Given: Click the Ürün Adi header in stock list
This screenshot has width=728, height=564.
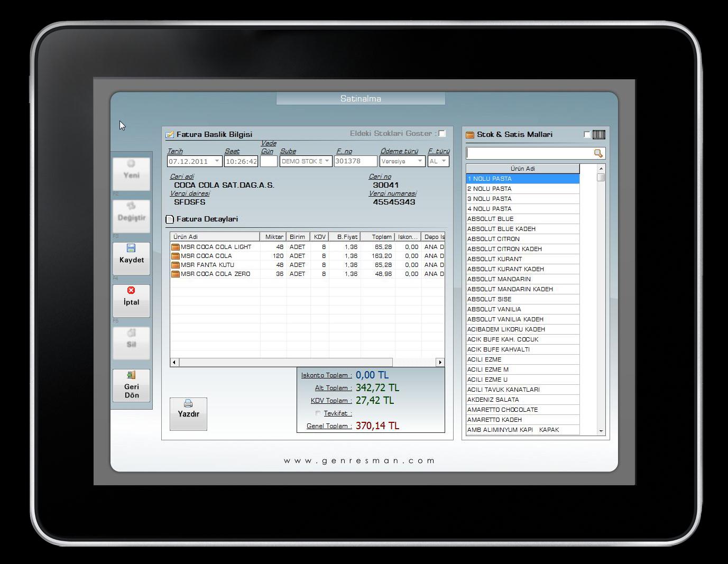Looking at the screenshot, I should tap(523, 169).
